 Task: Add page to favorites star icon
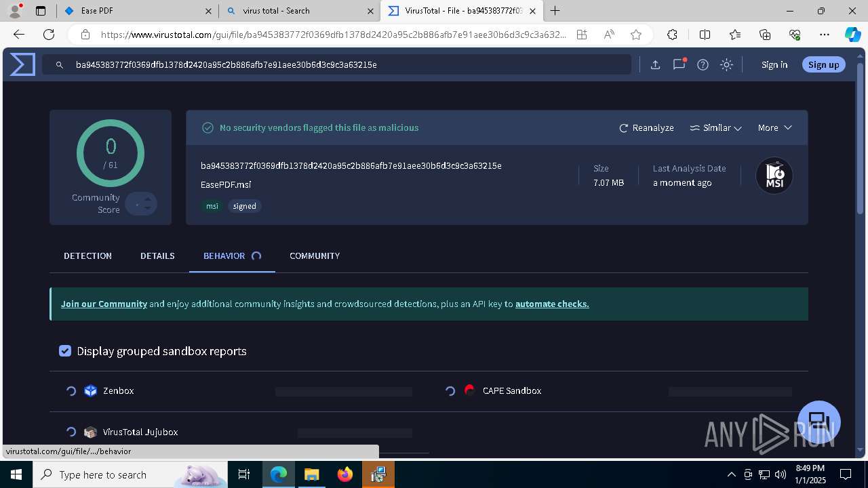click(636, 35)
